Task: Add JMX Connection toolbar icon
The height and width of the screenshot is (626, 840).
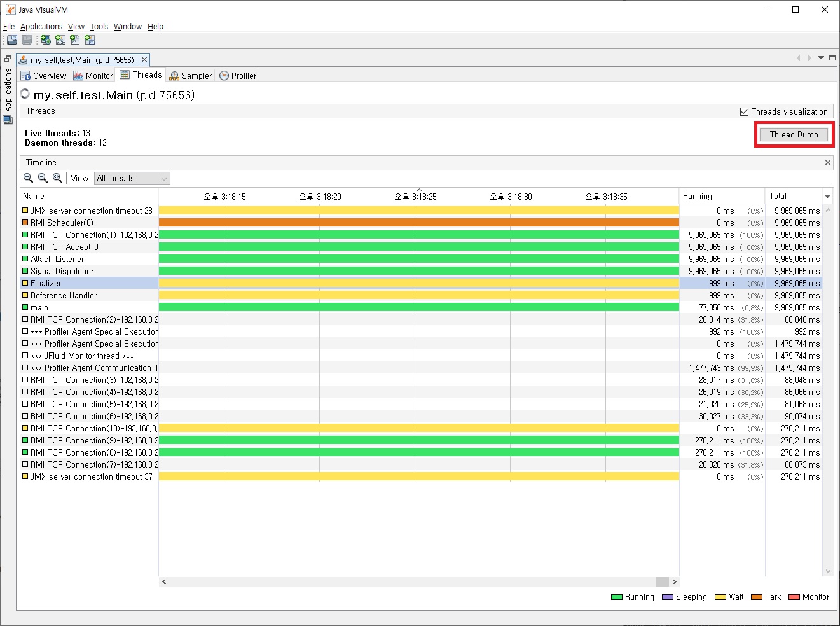Action: [x=60, y=40]
